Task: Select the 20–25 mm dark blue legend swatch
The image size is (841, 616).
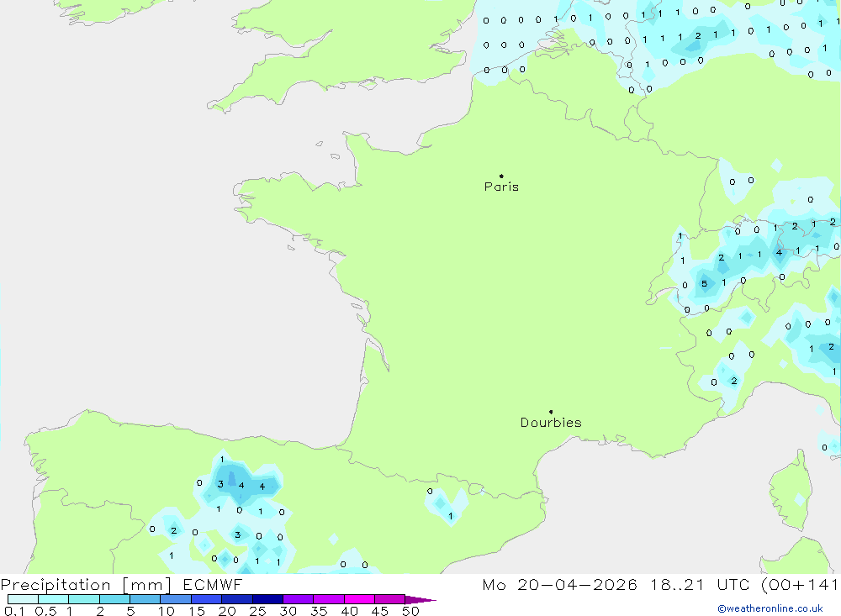Action: [237, 599]
